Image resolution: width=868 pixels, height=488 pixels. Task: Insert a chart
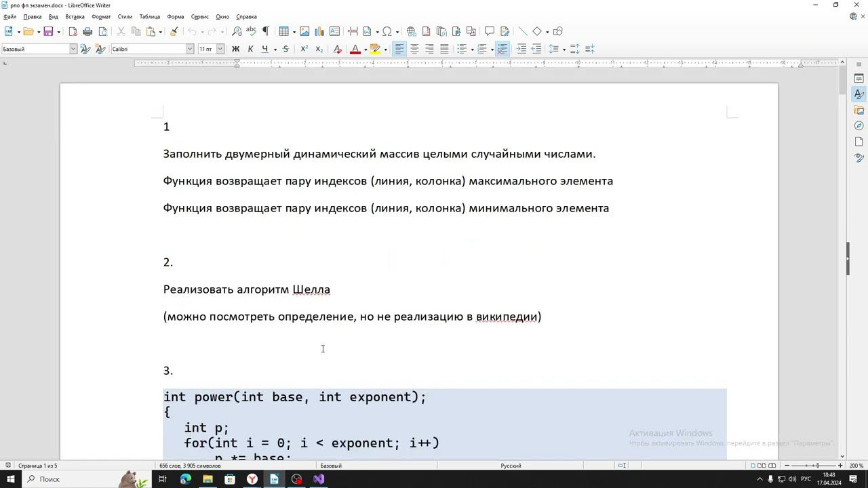(x=319, y=31)
